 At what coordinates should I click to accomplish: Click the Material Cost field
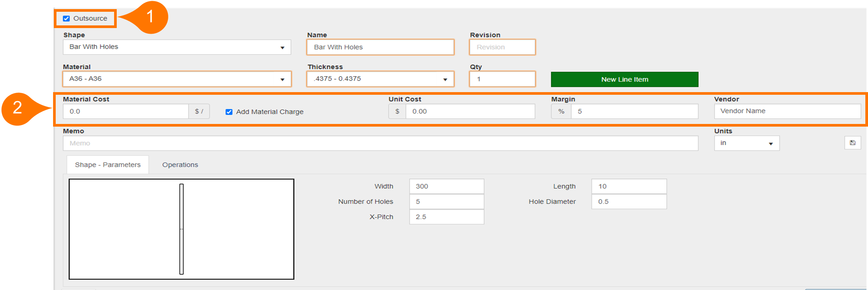pyautogui.click(x=126, y=111)
